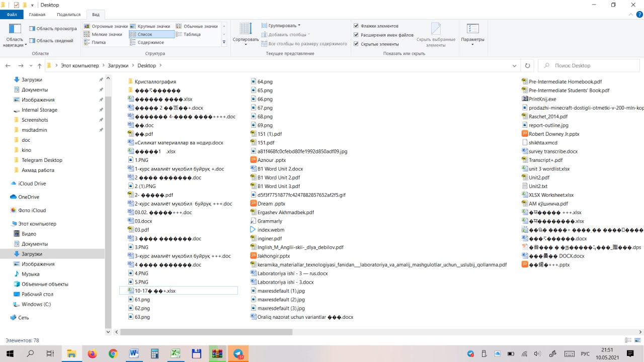Open volume control in system tray
This screenshot has height=362, width=644.
pyautogui.click(x=537, y=353)
